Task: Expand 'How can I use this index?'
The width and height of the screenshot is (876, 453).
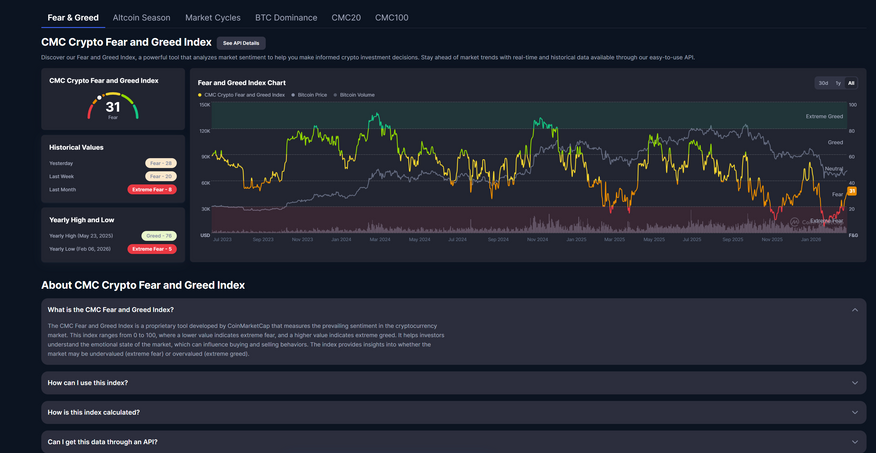Action: (x=454, y=383)
